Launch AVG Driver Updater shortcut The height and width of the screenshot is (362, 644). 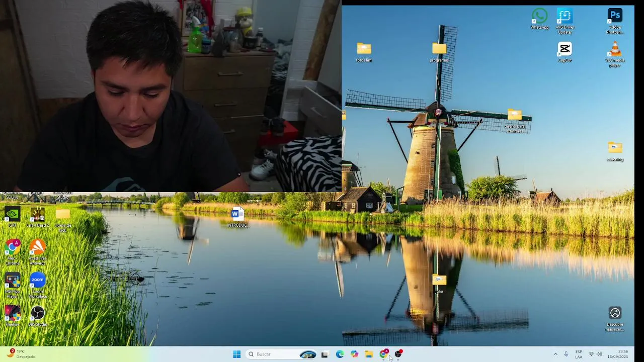(565, 21)
